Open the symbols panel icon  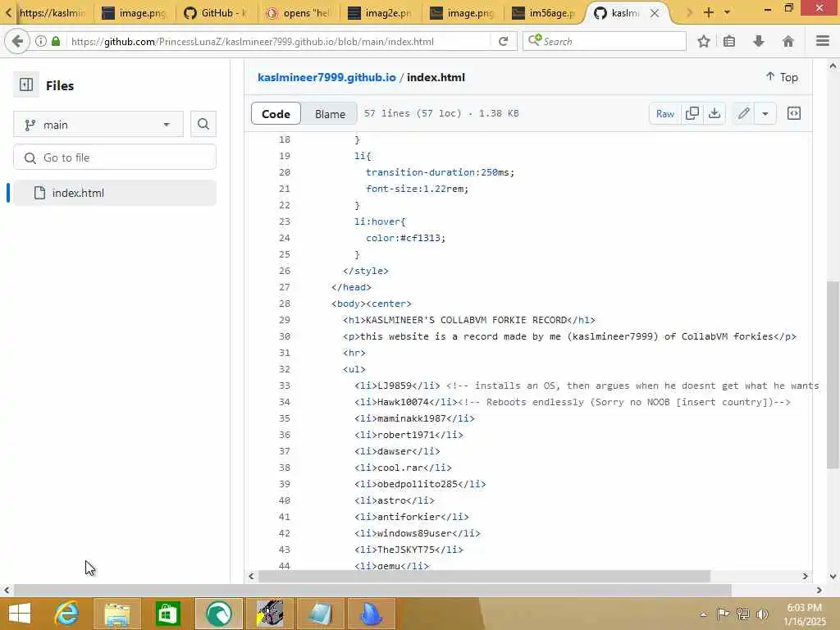(794, 113)
